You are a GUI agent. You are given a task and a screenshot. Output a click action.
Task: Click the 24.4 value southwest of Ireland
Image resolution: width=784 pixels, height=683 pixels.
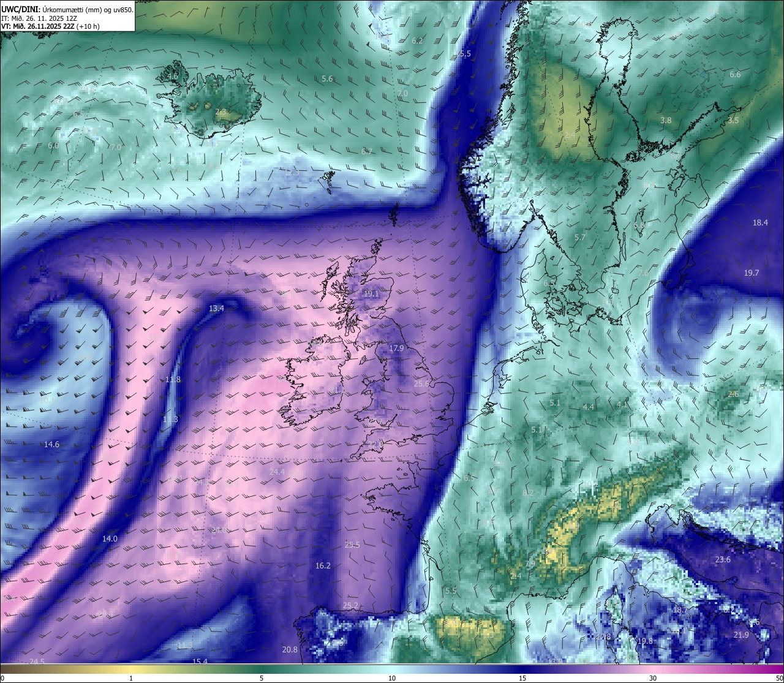click(x=277, y=472)
